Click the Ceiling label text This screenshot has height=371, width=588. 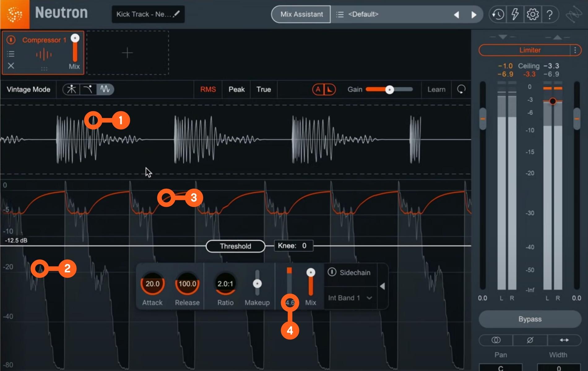point(529,66)
